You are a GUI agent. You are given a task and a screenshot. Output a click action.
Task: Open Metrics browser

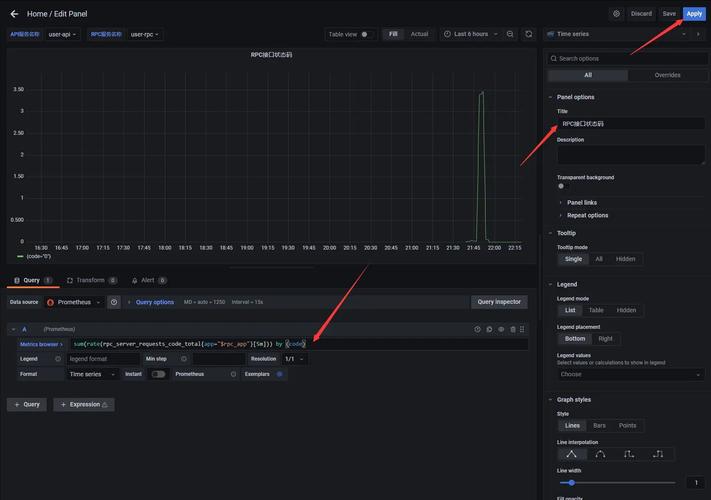click(41, 344)
